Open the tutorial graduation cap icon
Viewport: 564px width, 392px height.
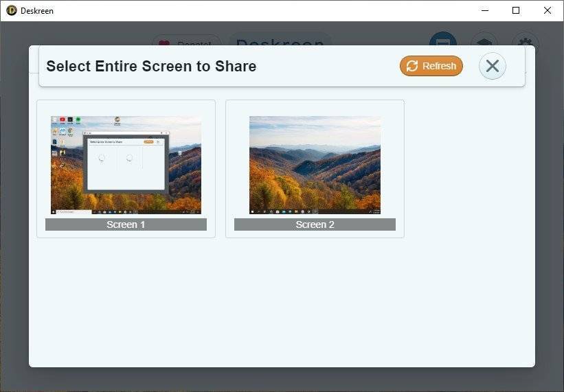(x=484, y=41)
